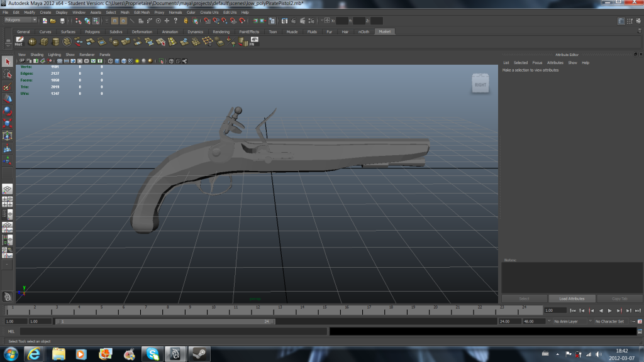Click the open scene folder icon

53,21
